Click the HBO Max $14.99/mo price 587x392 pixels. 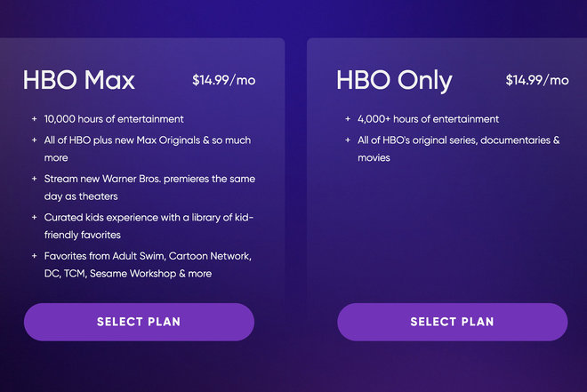pyautogui.click(x=224, y=80)
